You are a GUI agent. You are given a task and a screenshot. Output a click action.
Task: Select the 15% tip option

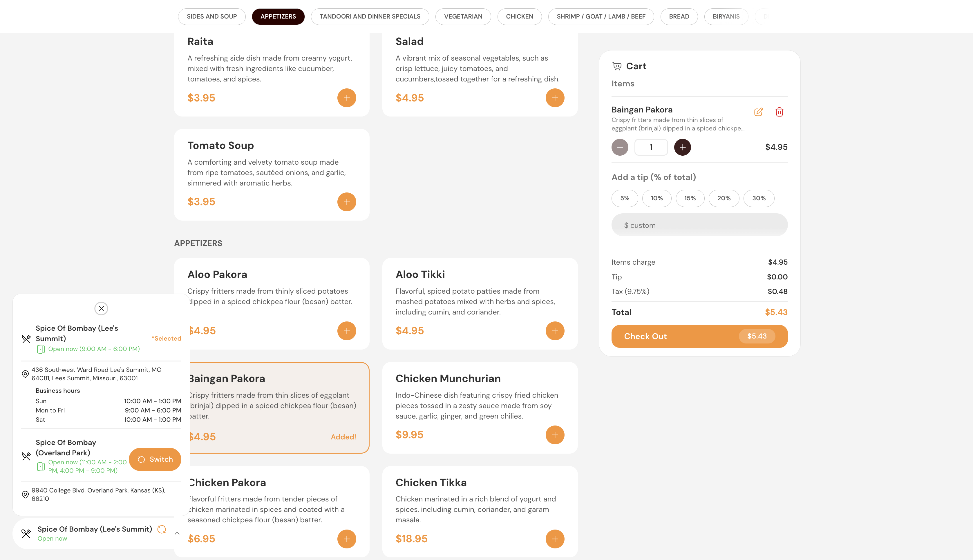(x=690, y=199)
